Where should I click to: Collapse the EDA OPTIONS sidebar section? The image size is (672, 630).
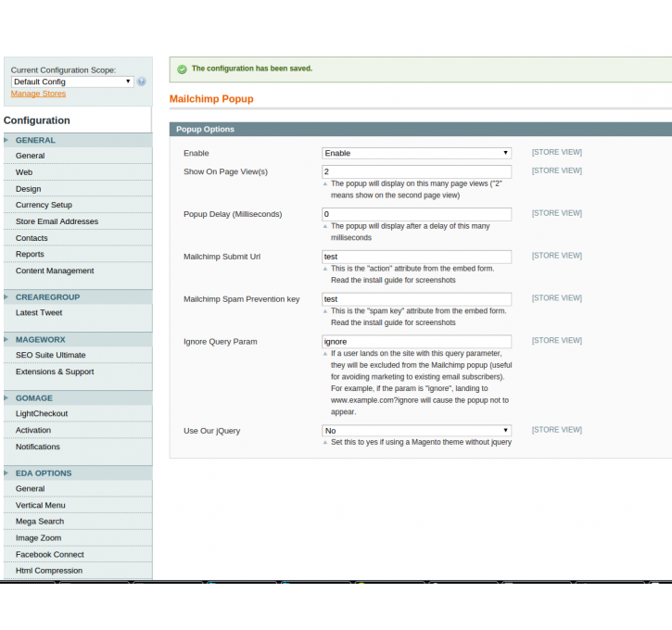point(78,472)
